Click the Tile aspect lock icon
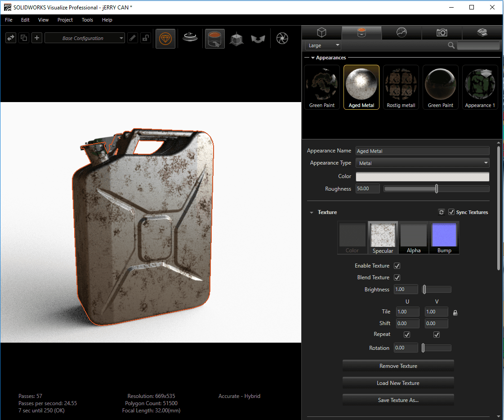 point(455,313)
